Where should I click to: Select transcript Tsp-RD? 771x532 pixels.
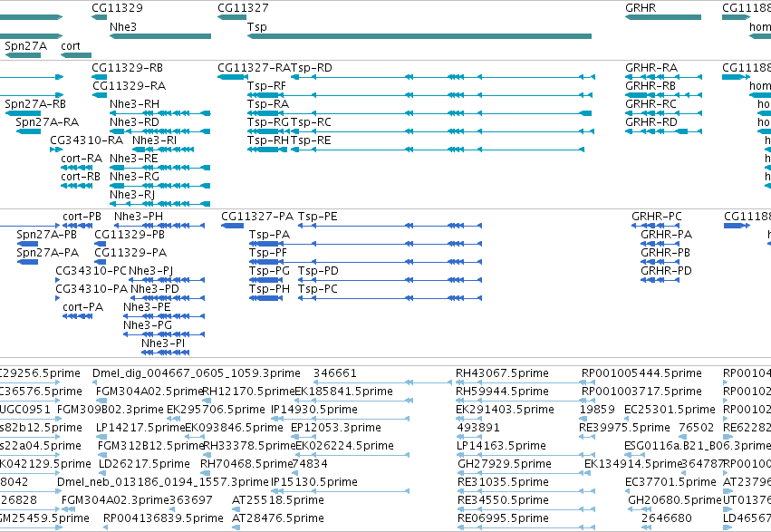tap(443, 77)
